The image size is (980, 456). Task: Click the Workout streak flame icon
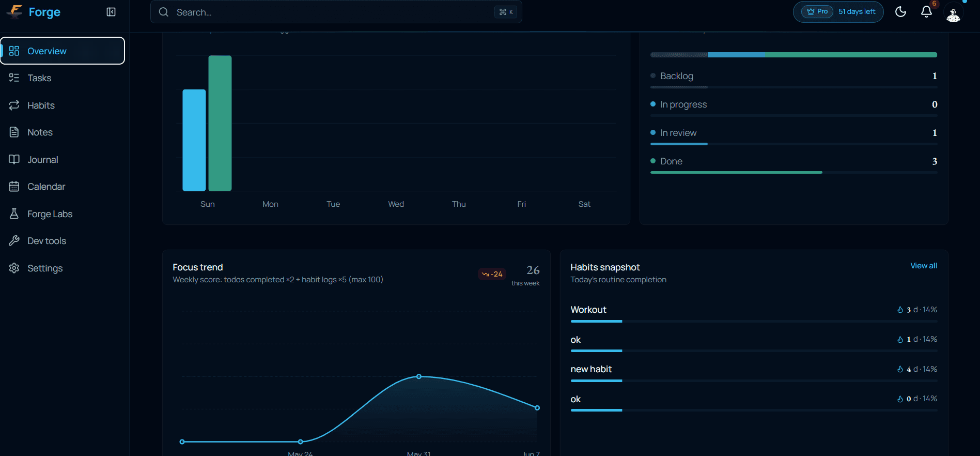tap(900, 310)
